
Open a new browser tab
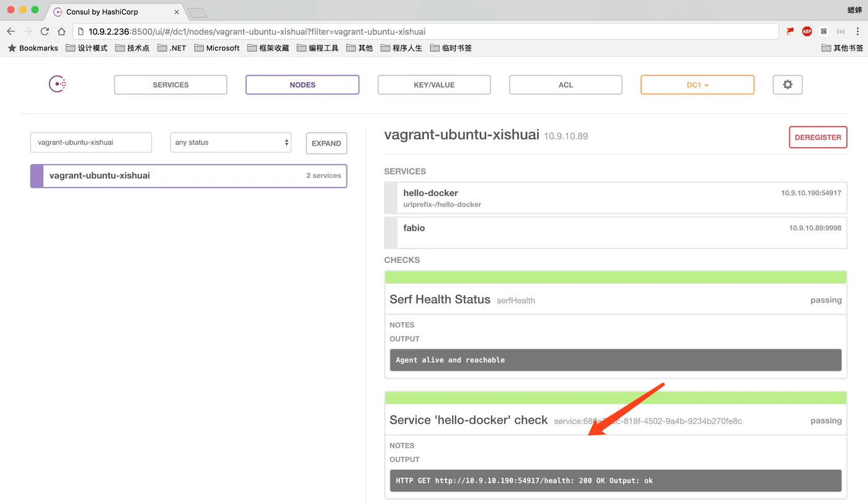(x=197, y=12)
